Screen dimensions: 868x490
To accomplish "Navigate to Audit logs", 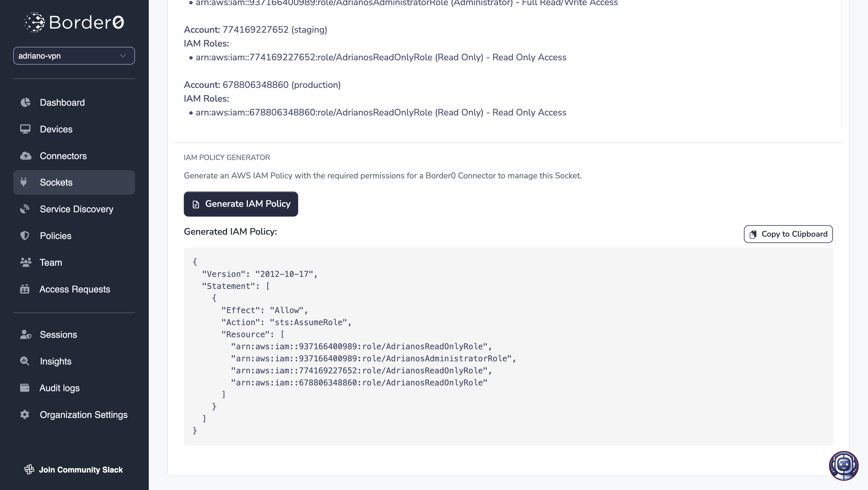I will click(59, 388).
